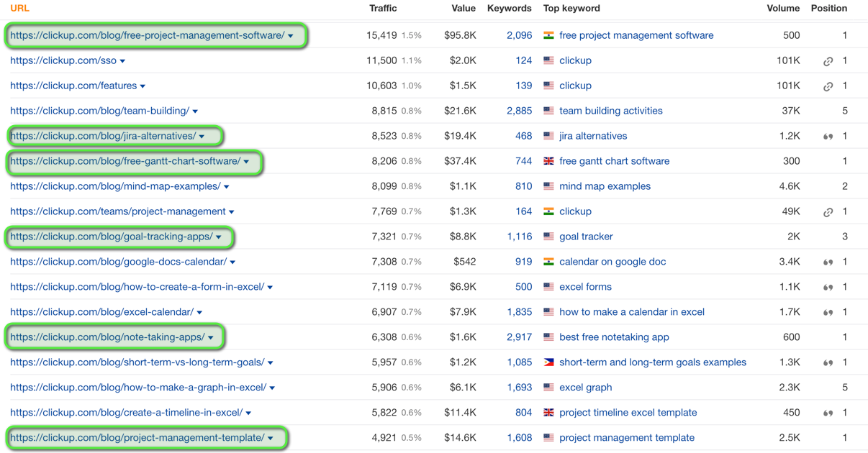Select the traffic value 4,921
This screenshot has height=453, width=868.
click(384, 438)
